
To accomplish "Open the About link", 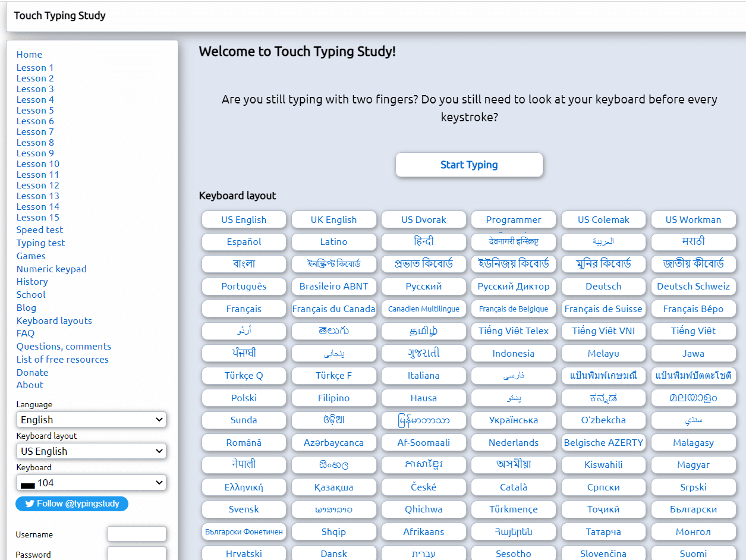I will coord(30,385).
